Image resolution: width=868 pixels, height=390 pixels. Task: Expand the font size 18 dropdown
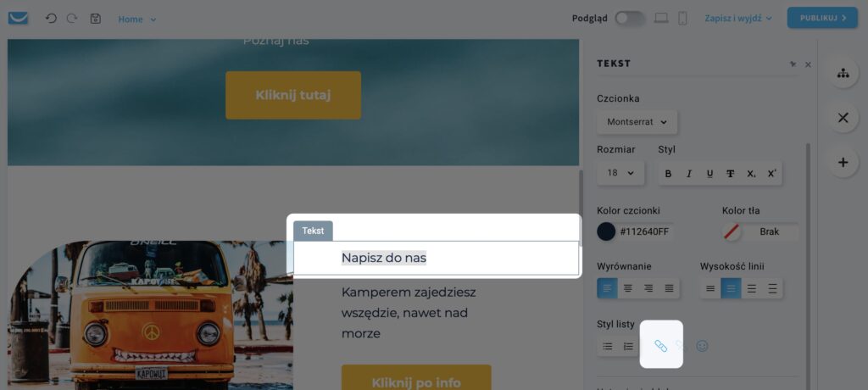[x=620, y=173]
